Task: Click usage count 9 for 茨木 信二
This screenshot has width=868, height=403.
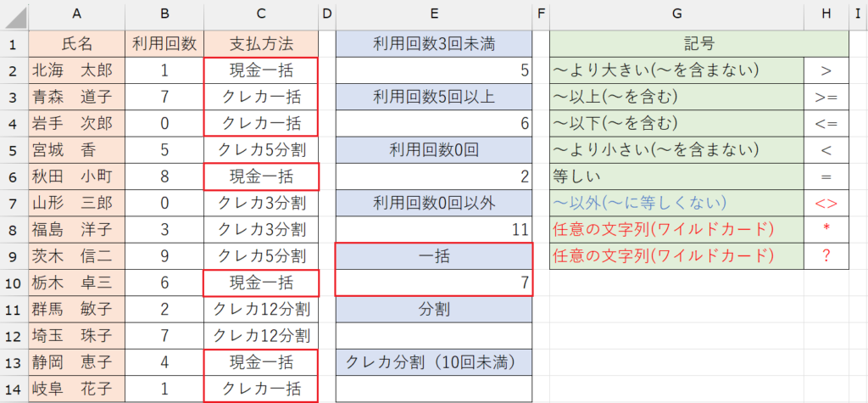Action: click(x=164, y=256)
